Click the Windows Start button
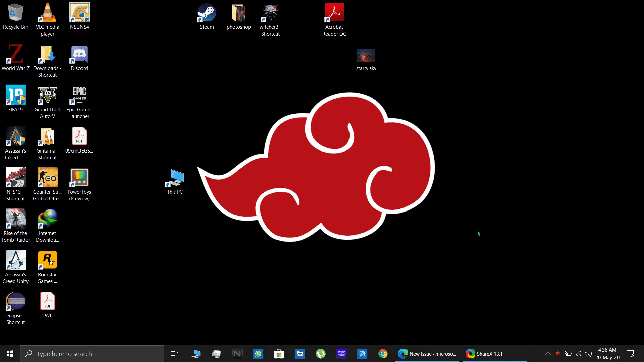Image resolution: width=644 pixels, height=362 pixels. pos(10,354)
